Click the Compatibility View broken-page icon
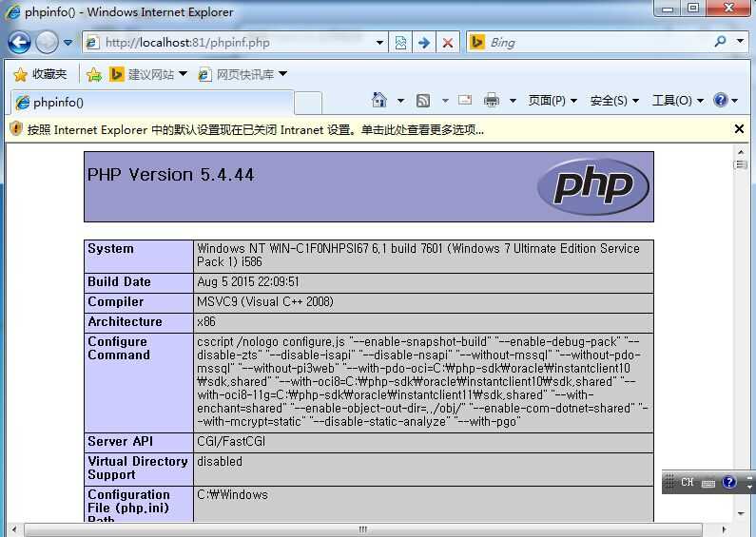 pos(400,43)
